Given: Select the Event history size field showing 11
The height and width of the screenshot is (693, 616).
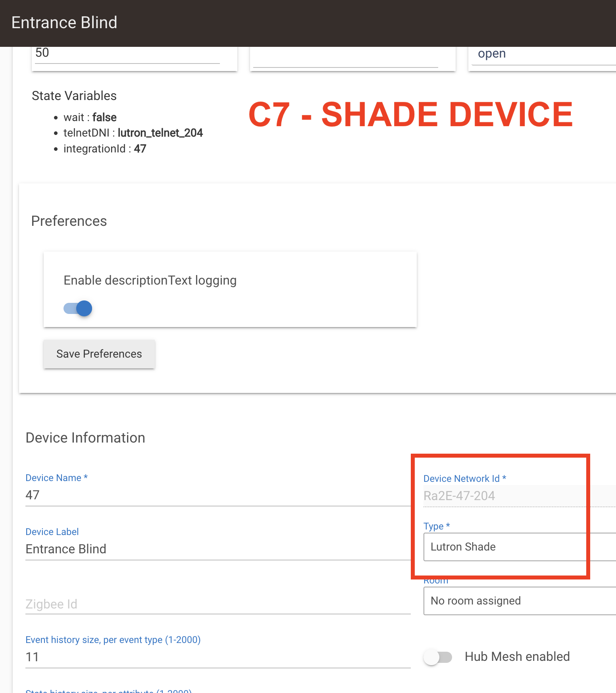Looking at the screenshot, I should (159, 657).
